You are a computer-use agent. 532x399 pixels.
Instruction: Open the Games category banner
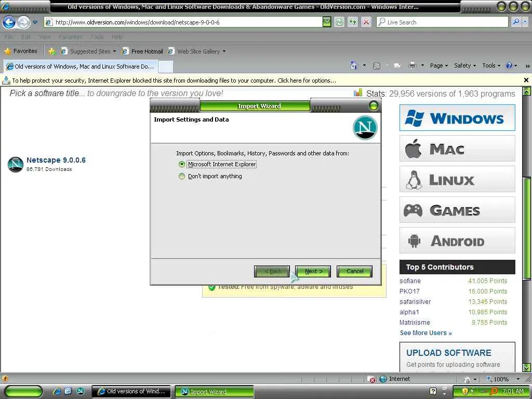(x=457, y=210)
